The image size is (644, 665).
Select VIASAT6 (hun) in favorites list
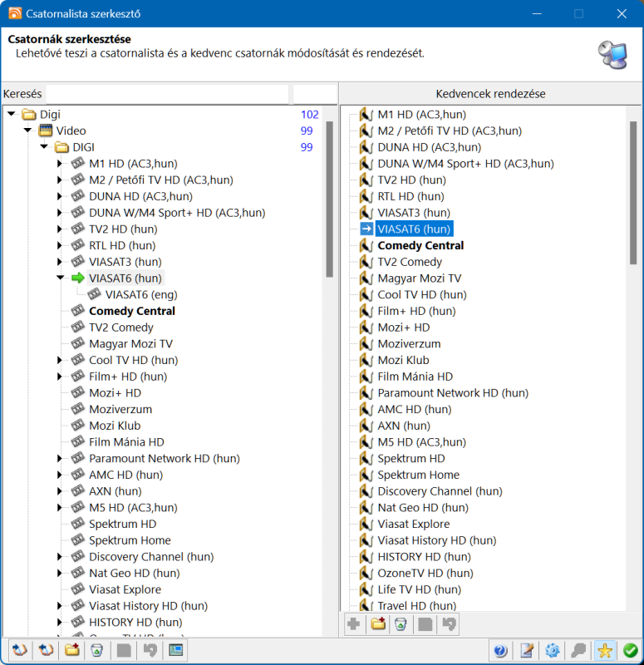(x=414, y=229)
